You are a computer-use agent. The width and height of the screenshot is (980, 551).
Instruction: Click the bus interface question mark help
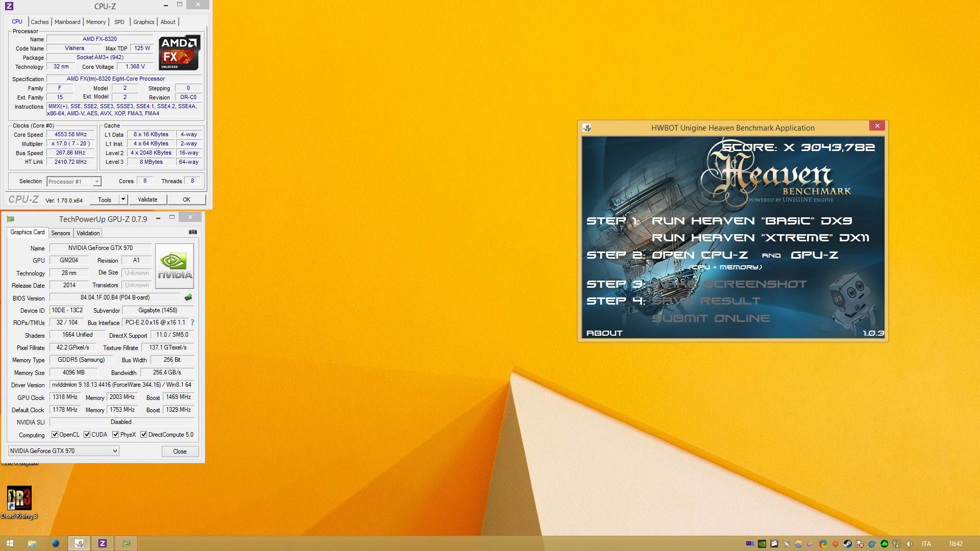coord(192,322)
